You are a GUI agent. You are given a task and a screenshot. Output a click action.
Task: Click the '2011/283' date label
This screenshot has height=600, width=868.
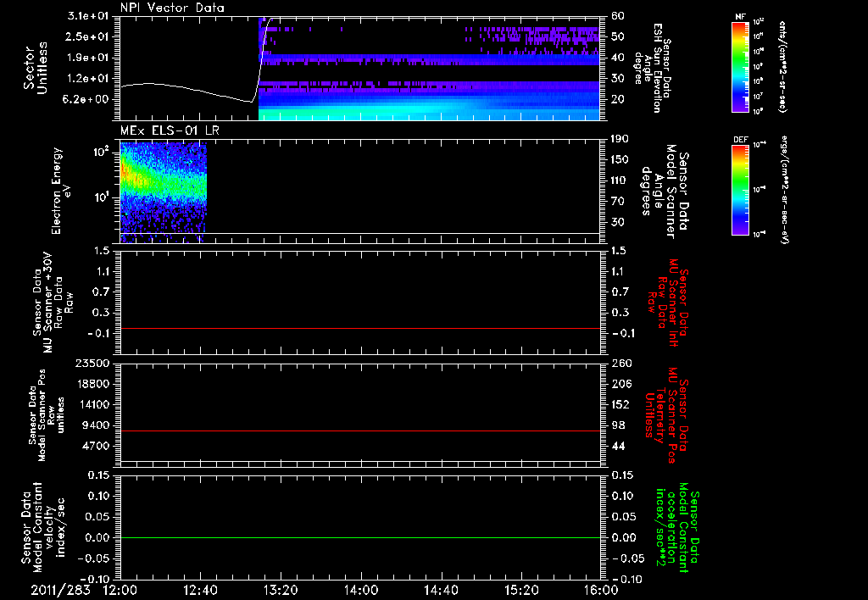60,590
